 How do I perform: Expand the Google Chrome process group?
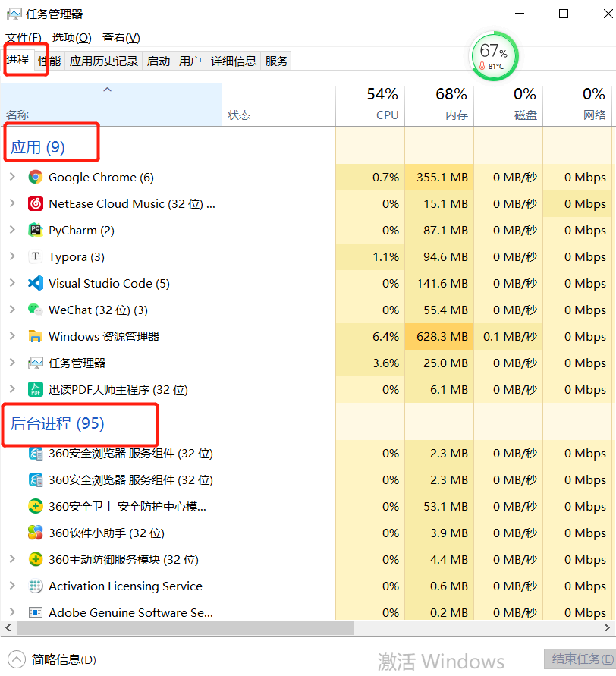[14, 177]
